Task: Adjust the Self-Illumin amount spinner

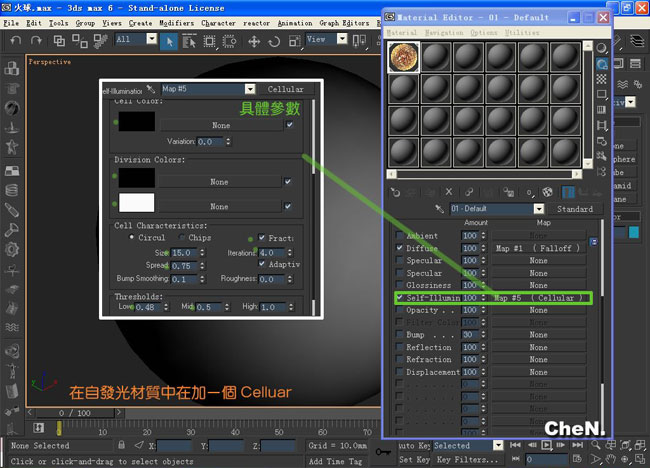Action: point(483,298)
